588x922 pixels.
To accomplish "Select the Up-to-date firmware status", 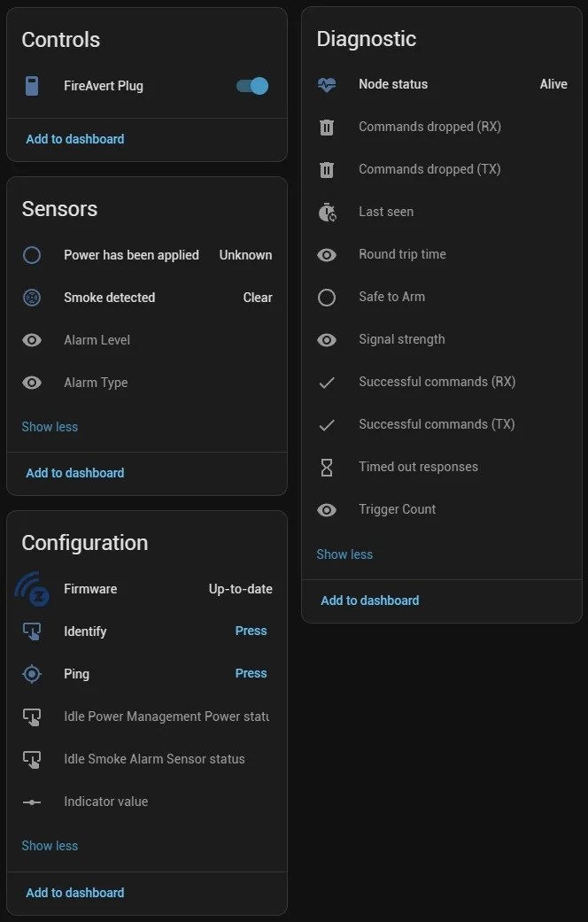I will [241, 589].
